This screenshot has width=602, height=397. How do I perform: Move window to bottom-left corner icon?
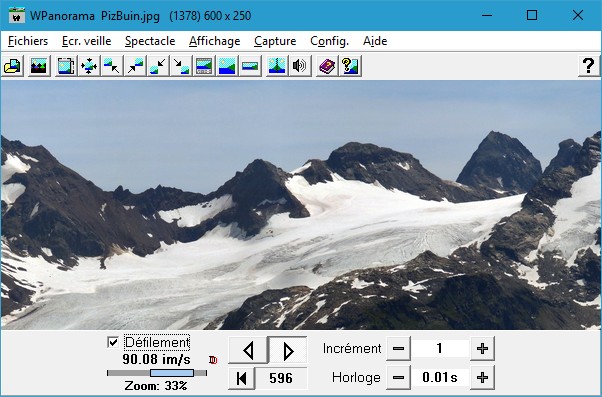(158, 66)
